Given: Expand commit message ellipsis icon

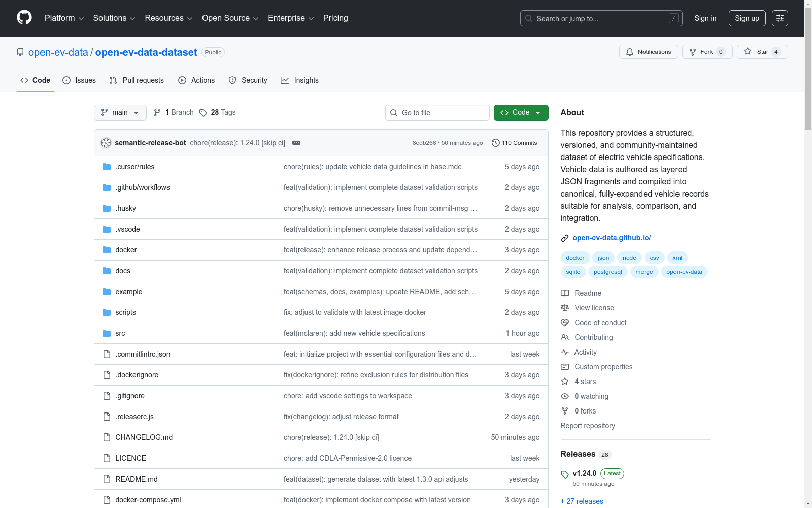Looking at the screenshot, I should (296, 143).
